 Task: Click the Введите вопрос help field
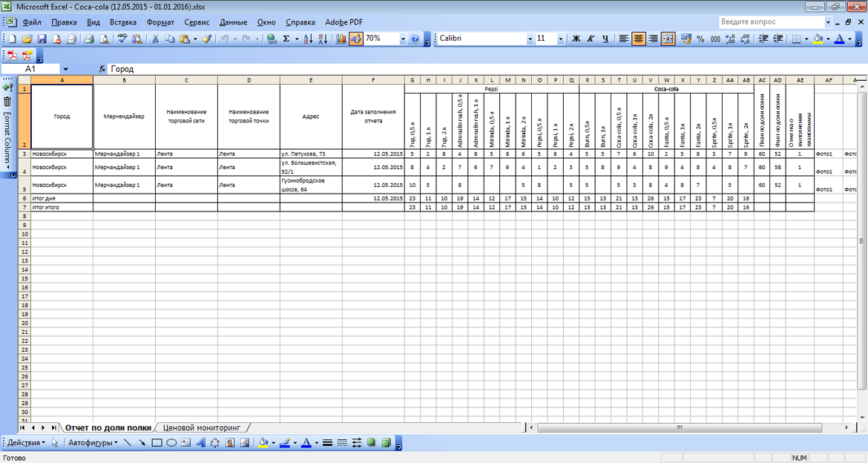pos(770,22)
